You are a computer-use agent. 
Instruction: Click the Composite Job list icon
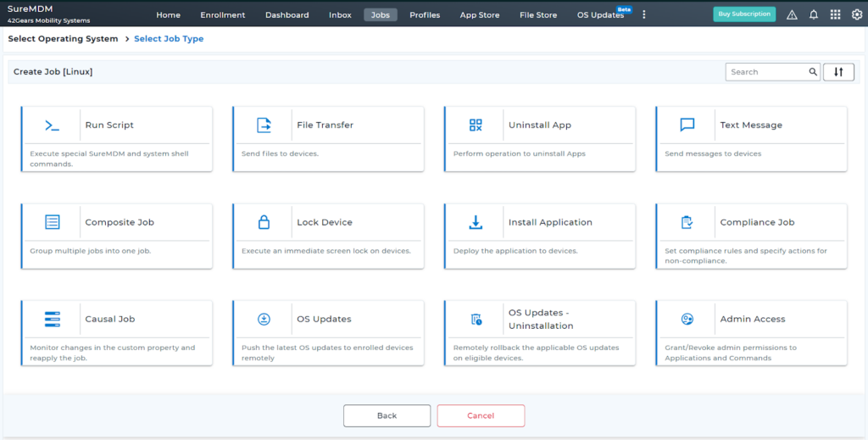click(52, 222)
